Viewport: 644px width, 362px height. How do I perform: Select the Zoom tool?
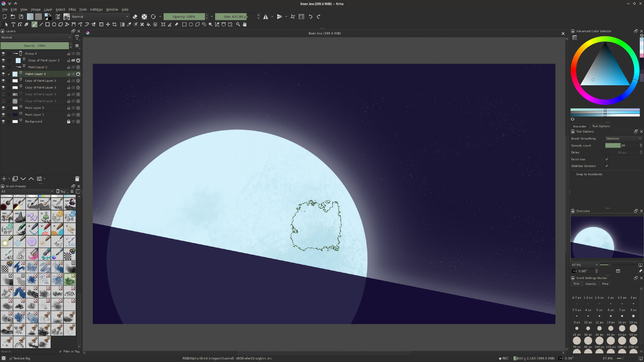coord(238,24)
